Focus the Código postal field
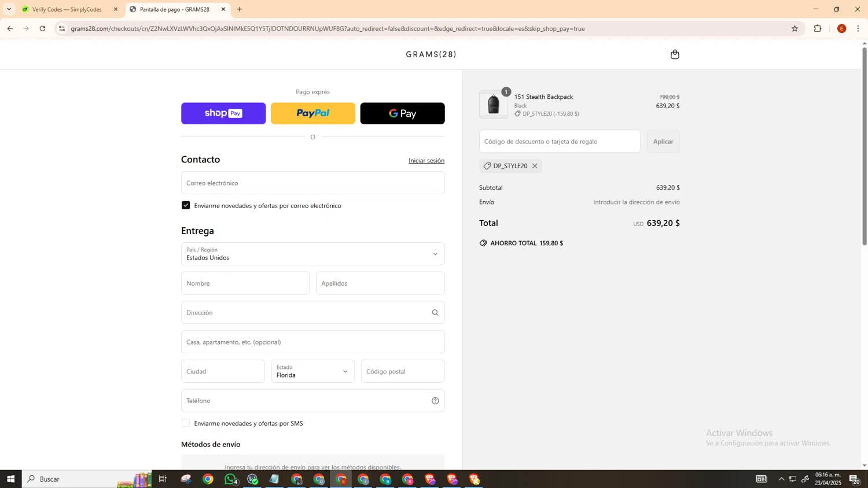Screen dimensions: 868x488 pos(403,371)
